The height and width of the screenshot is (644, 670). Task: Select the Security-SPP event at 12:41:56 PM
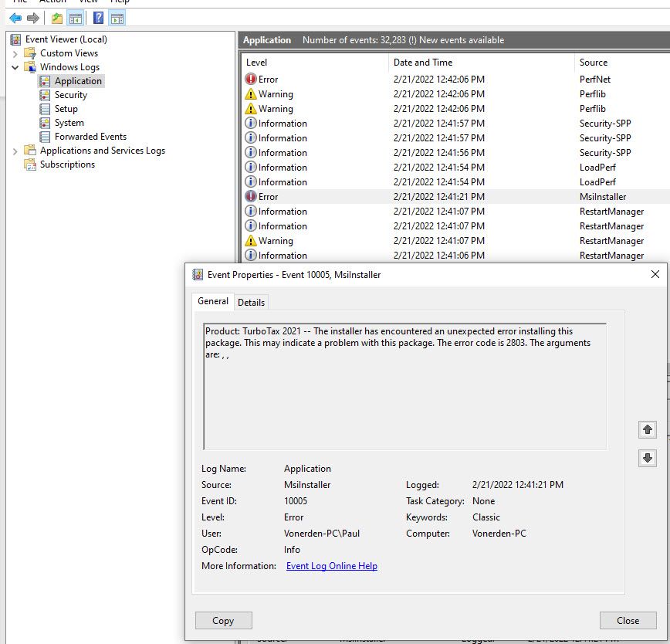(x=455, y=153)
